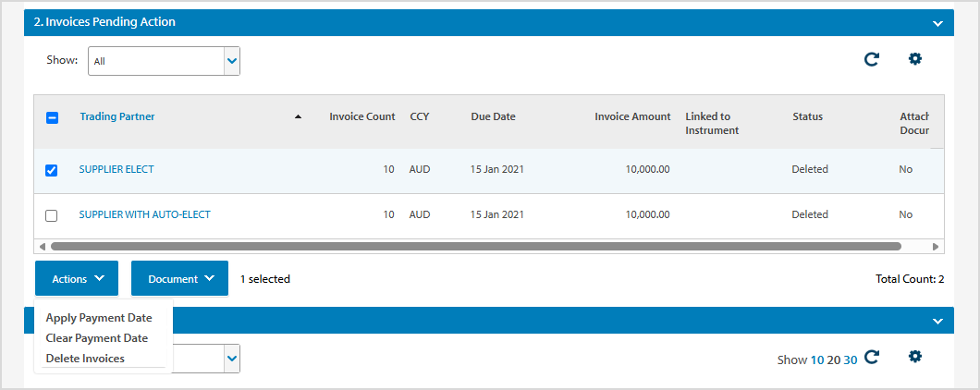The width and height of the screenshot is (980, 390).
Task: Choose Clear Payment Date from menu
Action: pos(97,337)
